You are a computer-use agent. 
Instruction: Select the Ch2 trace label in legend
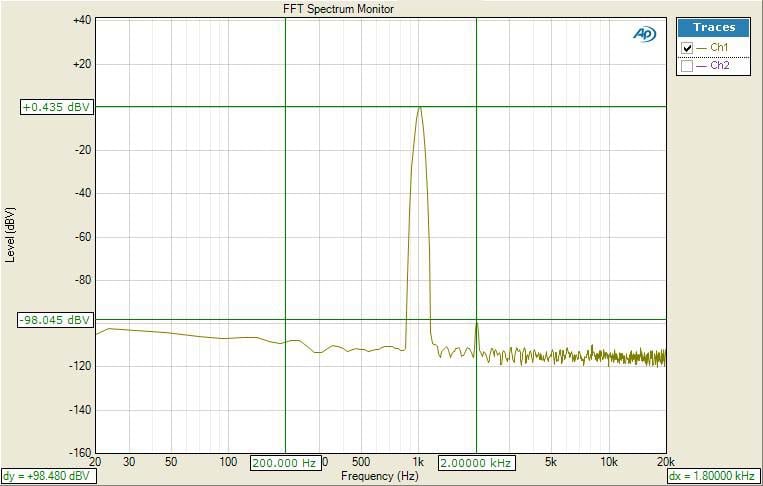point(719,65)
